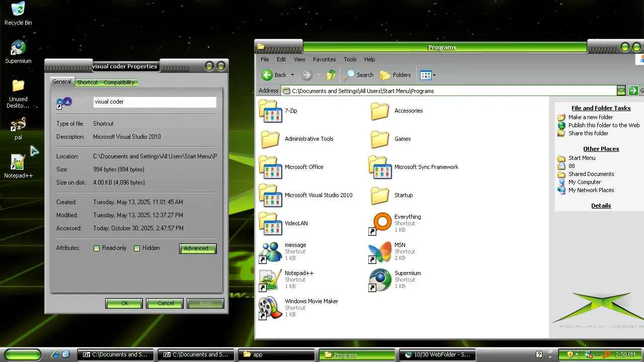Switch to the app taskbar button

point(276,354)
